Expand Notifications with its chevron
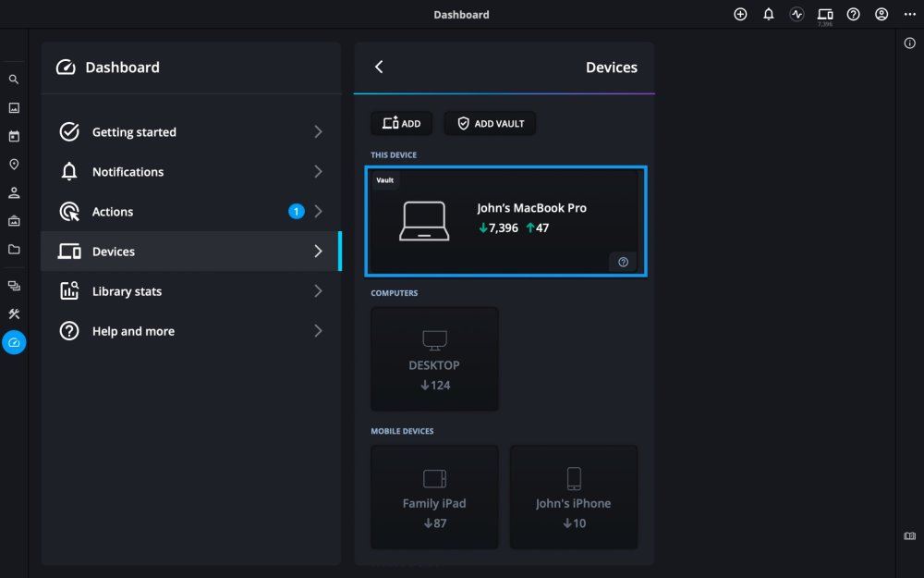The height and width of the screenshot is (578, 924). (x=318, y=172)
